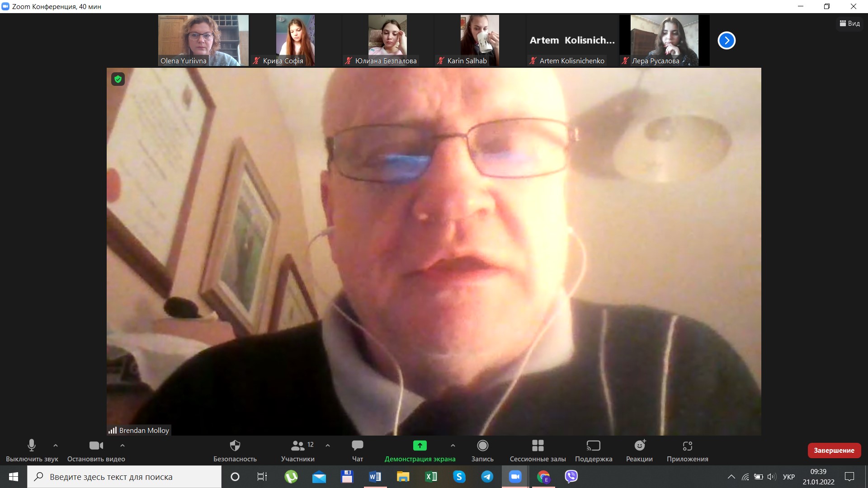
Task: Open the Участники participants panel
Action: pos(298,450)
